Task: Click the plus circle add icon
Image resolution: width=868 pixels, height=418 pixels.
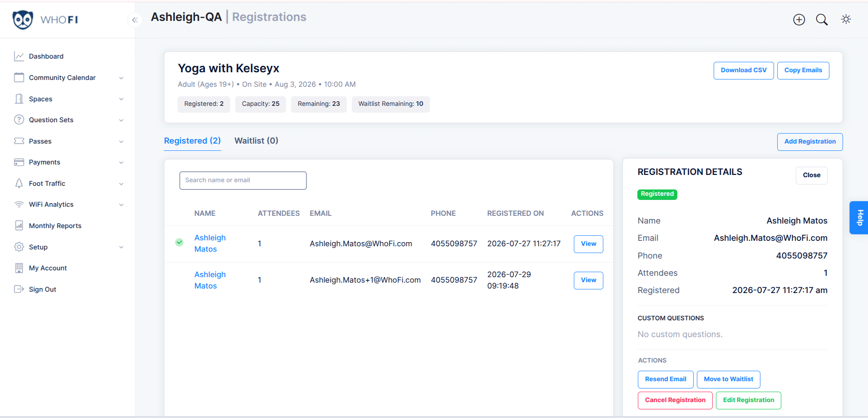Action: point(799,20)
